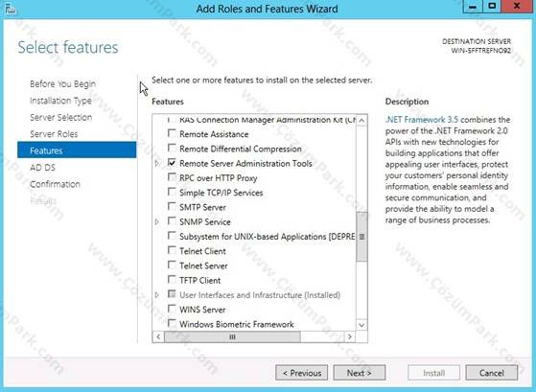Expand User Interfaces and Infrastructure node
This screenshot has height=392, width=536.
[157, 295]
